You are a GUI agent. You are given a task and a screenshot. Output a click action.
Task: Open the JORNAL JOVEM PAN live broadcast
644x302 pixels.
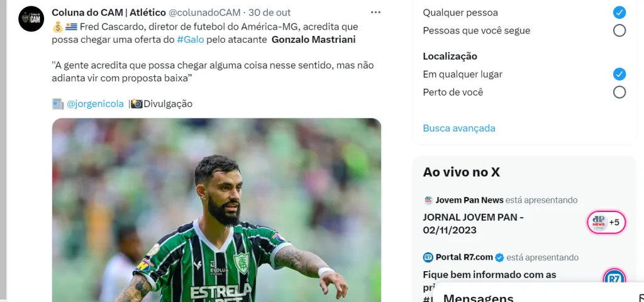pyautogui.click(x=473, y=223)
